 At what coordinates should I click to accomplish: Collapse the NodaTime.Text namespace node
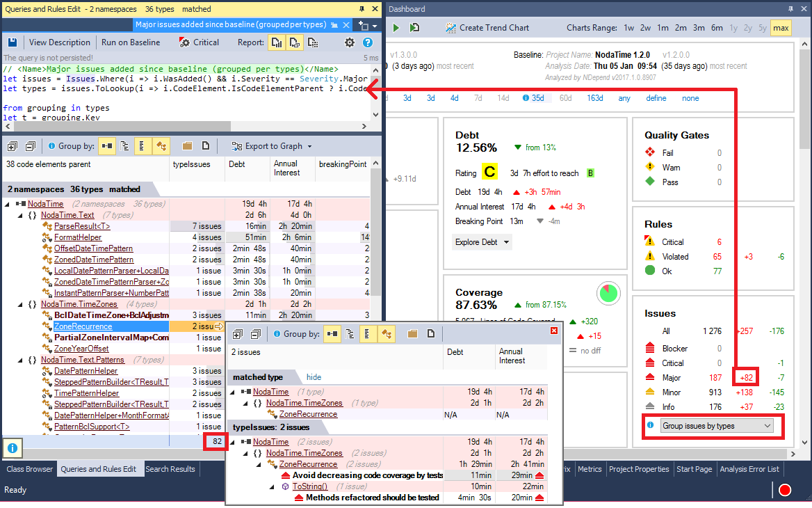[x=20, y=215]
